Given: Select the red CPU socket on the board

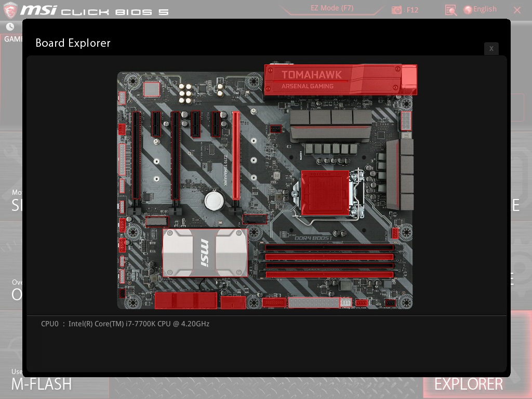Looking at the screenshot, I should 325,193.
